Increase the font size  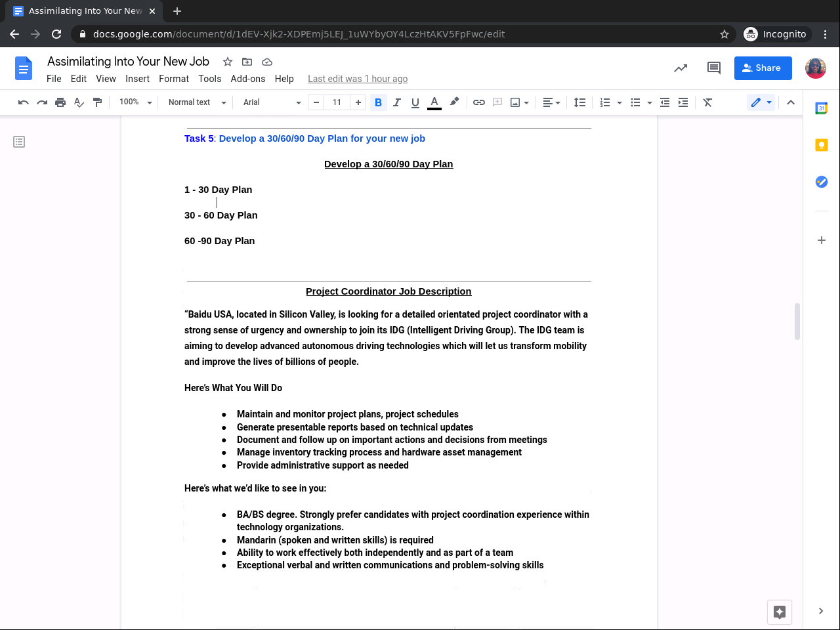358,102
